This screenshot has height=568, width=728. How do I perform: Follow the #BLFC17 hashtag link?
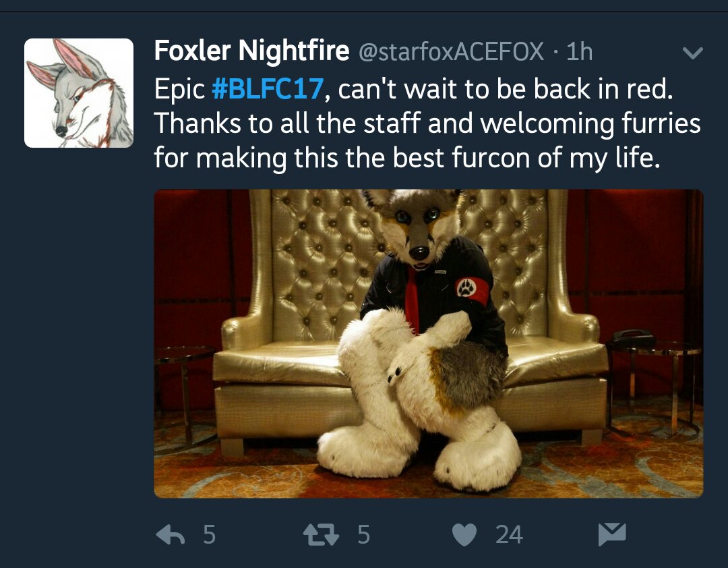[x=268, y=88]
